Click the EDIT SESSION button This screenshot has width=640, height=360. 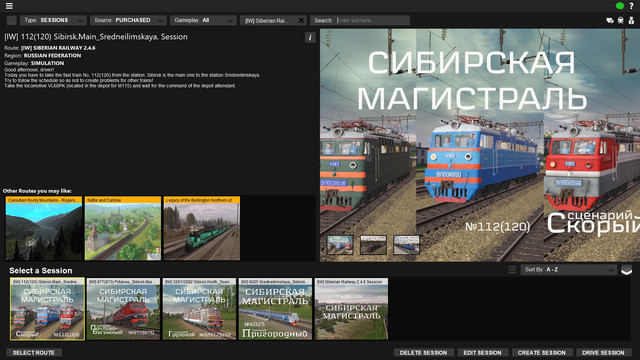482,352
